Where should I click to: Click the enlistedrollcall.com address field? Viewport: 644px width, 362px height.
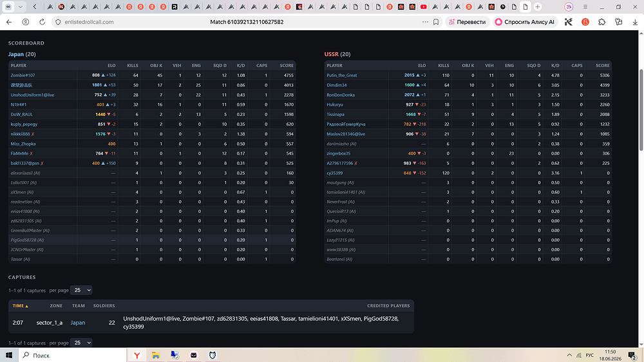click(x=238, y=22)
